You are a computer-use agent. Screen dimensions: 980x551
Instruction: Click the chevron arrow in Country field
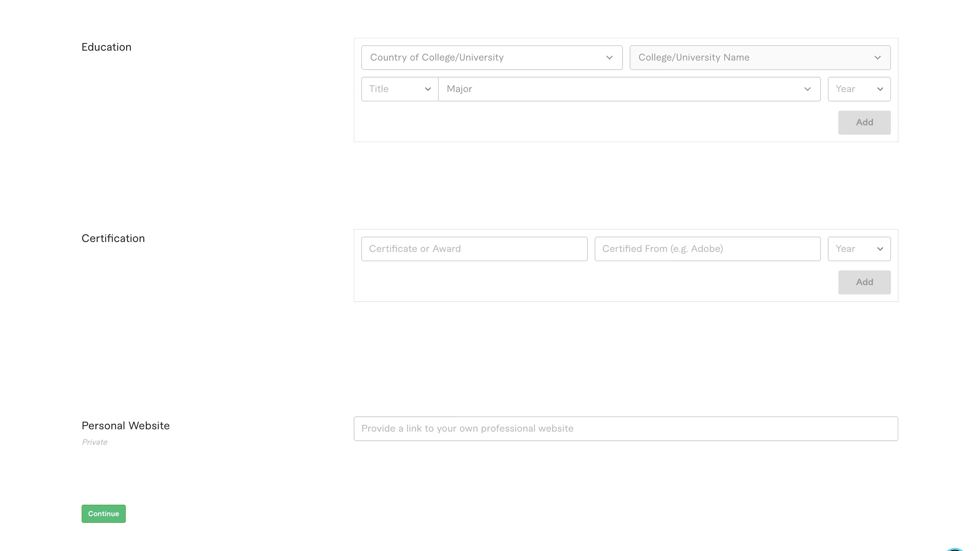click(x=609, y=58)
